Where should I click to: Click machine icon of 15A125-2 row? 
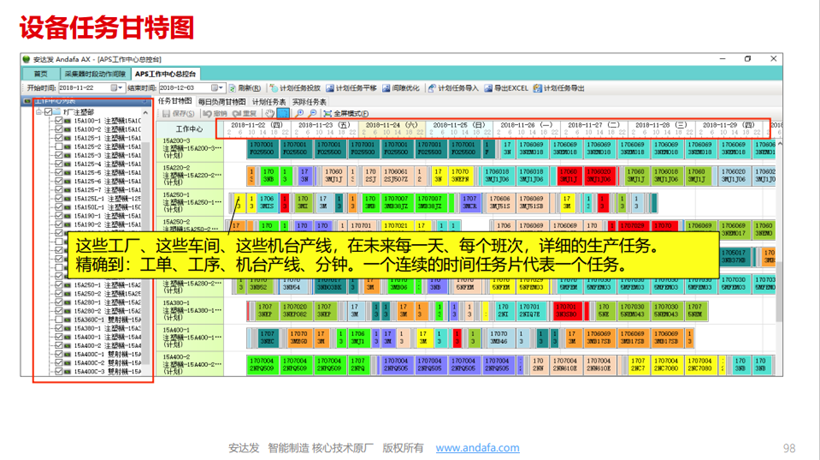click(67, 147)
